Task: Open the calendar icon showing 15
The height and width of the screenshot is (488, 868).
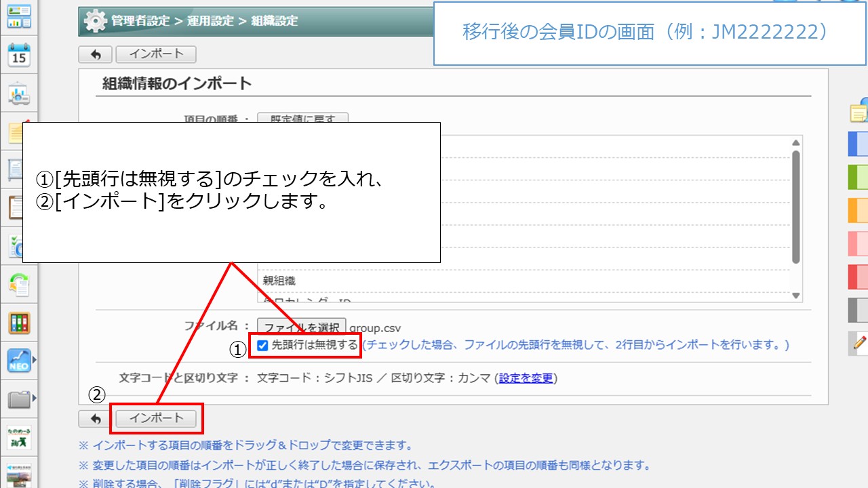Action: 19,56
